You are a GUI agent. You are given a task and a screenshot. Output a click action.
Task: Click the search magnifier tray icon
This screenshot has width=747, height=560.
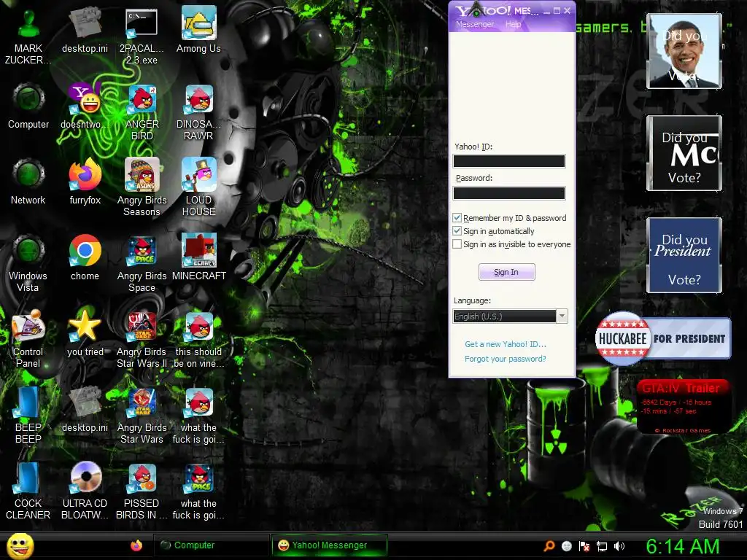tap(549, 546)
